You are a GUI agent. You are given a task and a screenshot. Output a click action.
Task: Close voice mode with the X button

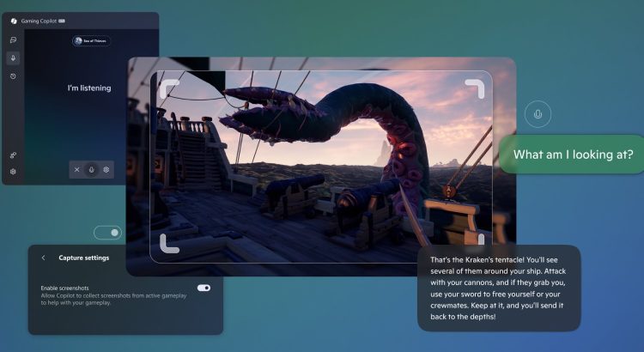[76, 170]
